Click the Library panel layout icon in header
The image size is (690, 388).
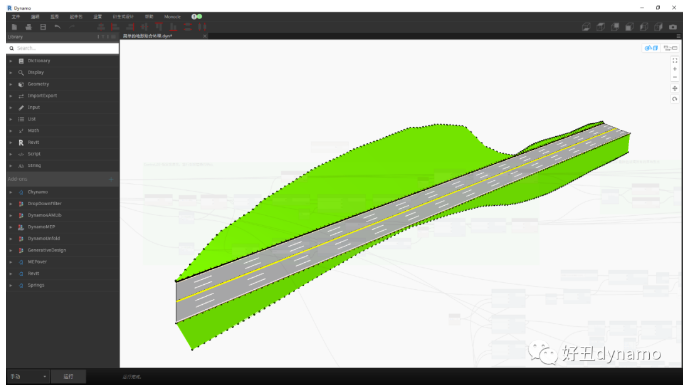114,37
